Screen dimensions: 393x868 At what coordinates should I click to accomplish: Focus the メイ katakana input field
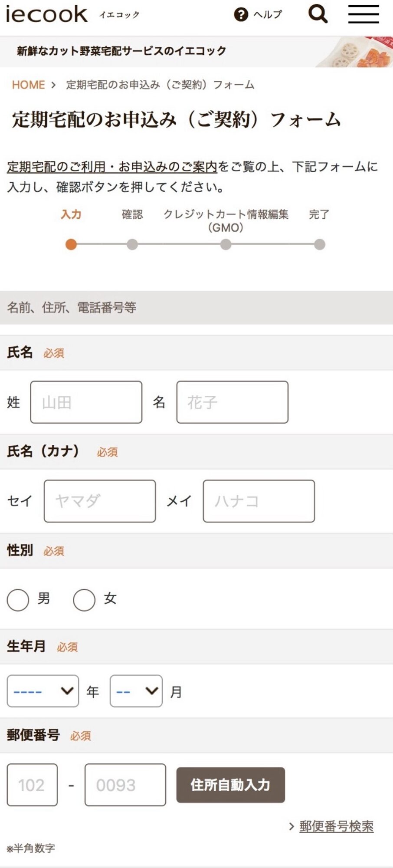click(x=259, y=501)
